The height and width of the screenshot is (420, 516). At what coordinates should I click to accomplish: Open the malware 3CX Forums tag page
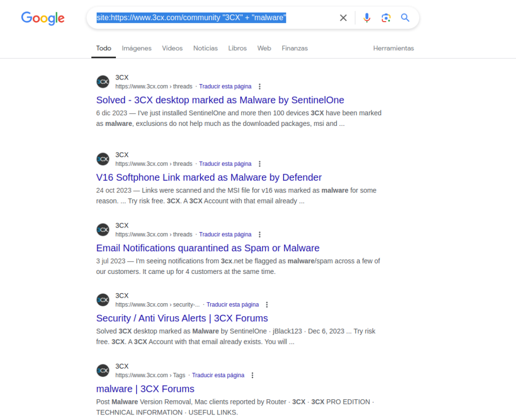(x=145, y=389)
